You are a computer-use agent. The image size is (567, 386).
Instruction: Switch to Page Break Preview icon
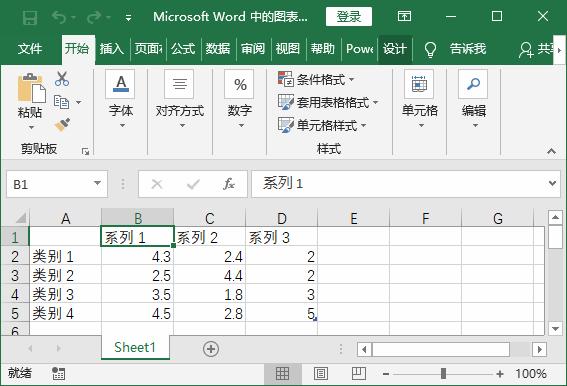click(x=359, y=374)
